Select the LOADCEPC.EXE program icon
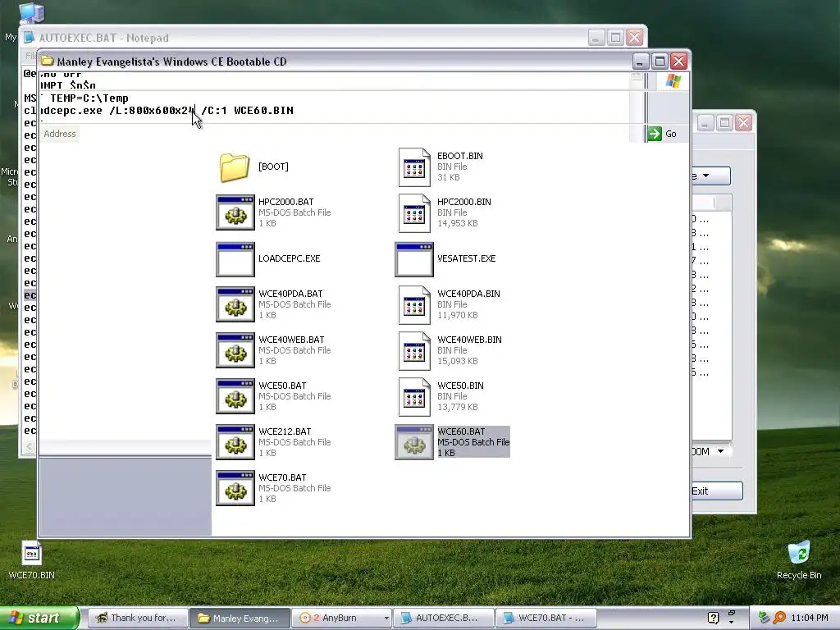Viewport: 840px width, 630px height. (x=235, y=258)
